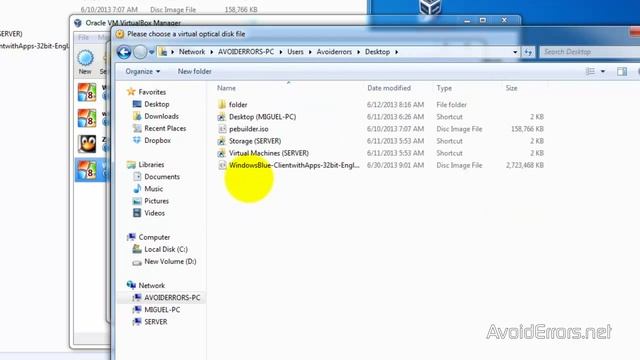
Task: Expand the arrow after Desktop breadcrumb
Action: [x=396, y=52]
